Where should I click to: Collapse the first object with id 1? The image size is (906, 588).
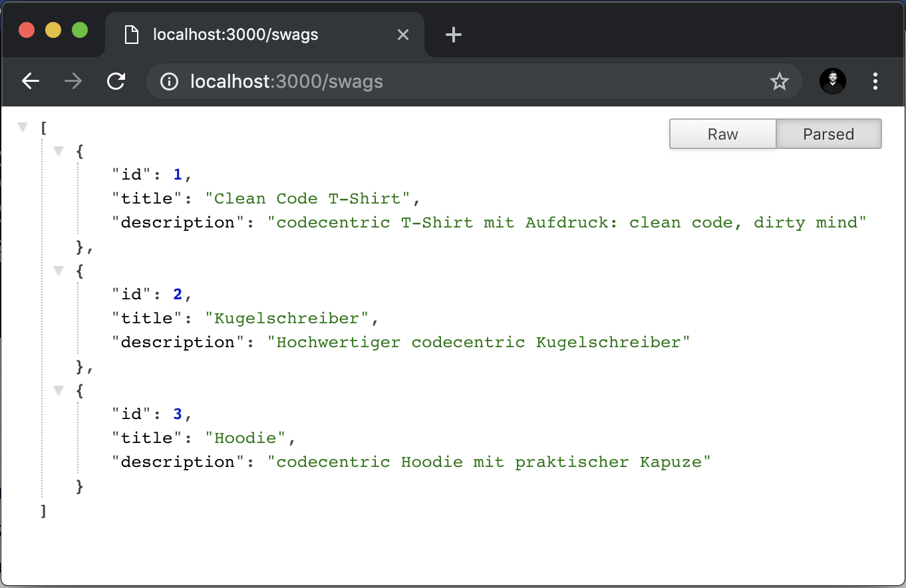coord(59,151)
